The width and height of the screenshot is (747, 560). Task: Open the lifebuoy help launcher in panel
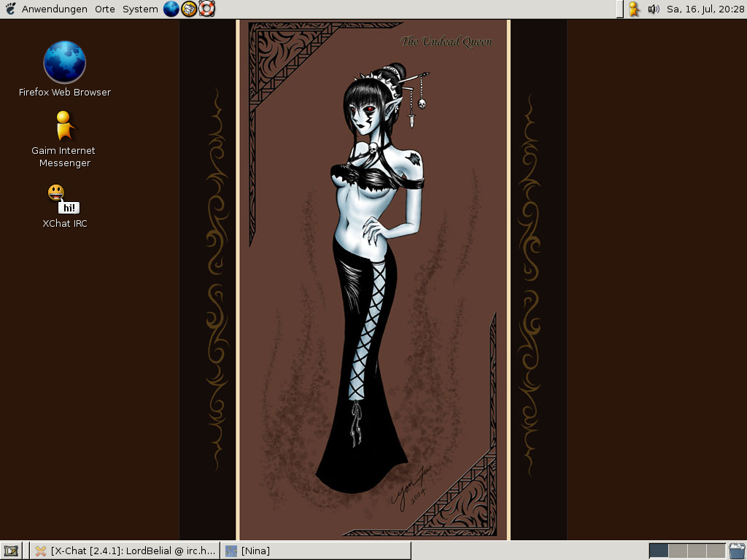(x=207, y=9)
